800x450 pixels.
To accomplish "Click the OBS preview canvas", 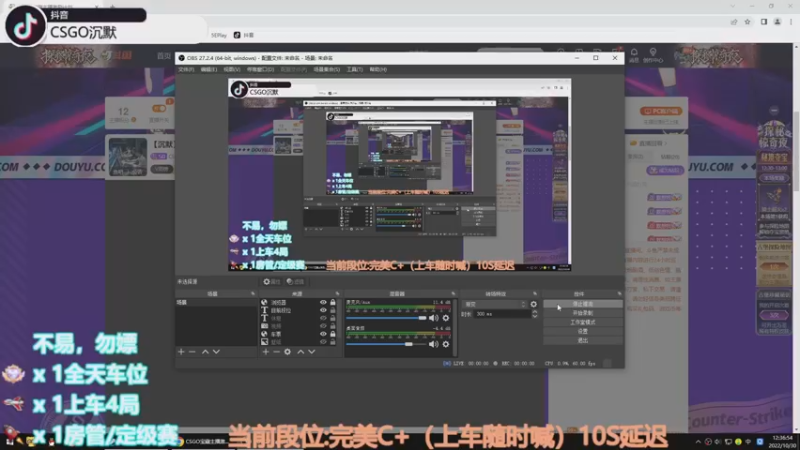I will tap(399, 174).
